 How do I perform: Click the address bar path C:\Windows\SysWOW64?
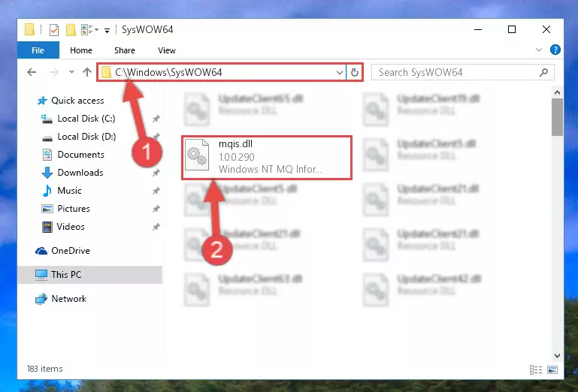coord(168,72)
